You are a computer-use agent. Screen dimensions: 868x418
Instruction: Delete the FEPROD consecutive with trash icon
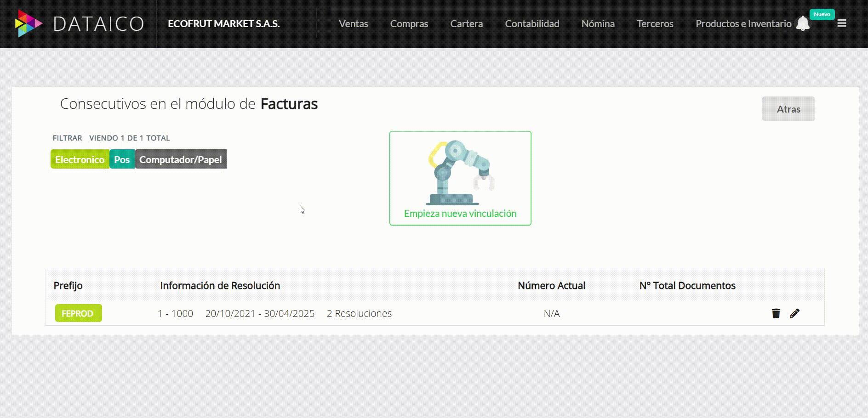[776, 313]
